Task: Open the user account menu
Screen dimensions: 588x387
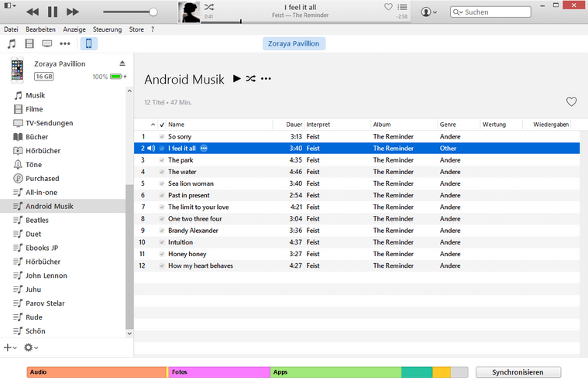Action: 428,12
